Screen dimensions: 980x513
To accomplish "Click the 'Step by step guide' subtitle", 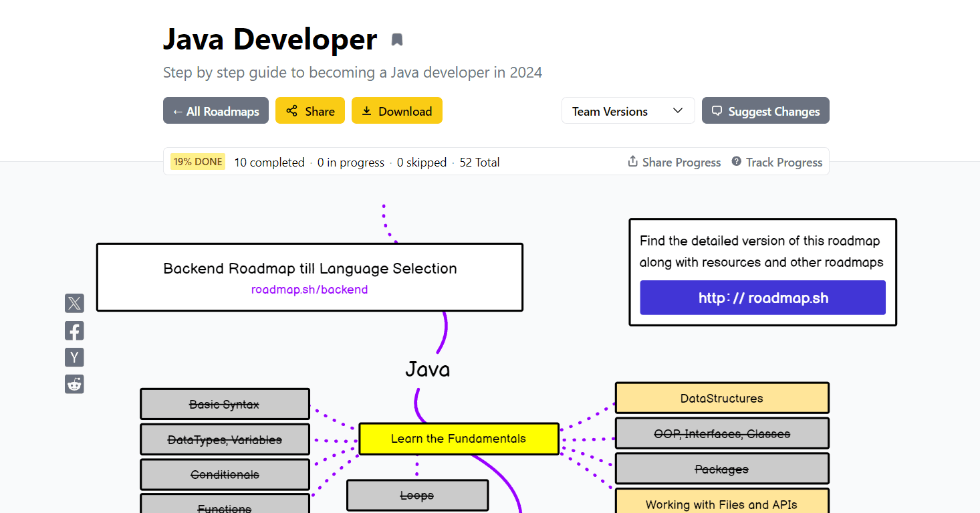I will pyautogui.click(x=352, y=72).
